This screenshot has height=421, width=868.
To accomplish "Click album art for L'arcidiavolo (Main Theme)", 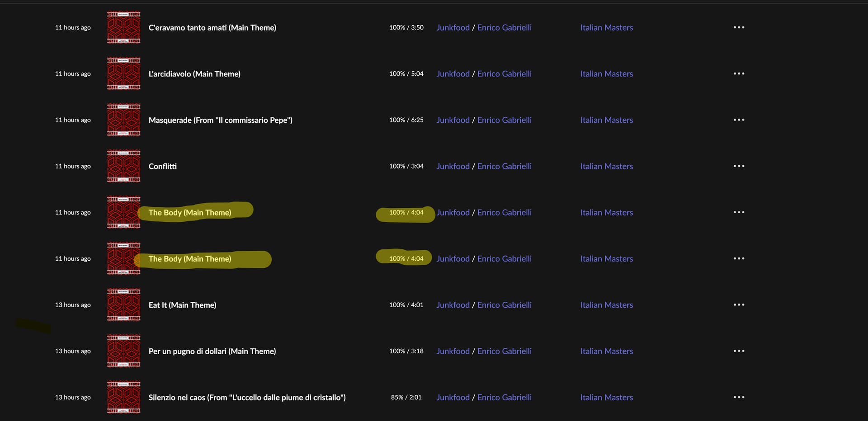I will (123, 74).
